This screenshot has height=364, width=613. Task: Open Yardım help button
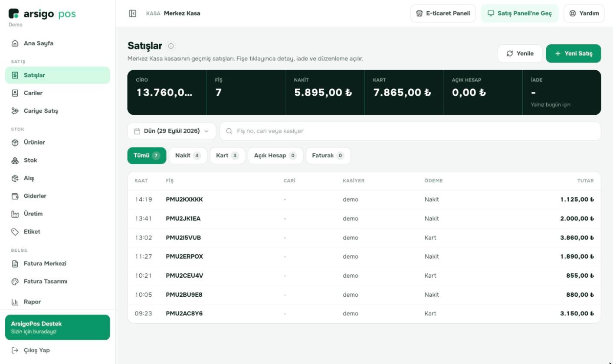(584, 13)
